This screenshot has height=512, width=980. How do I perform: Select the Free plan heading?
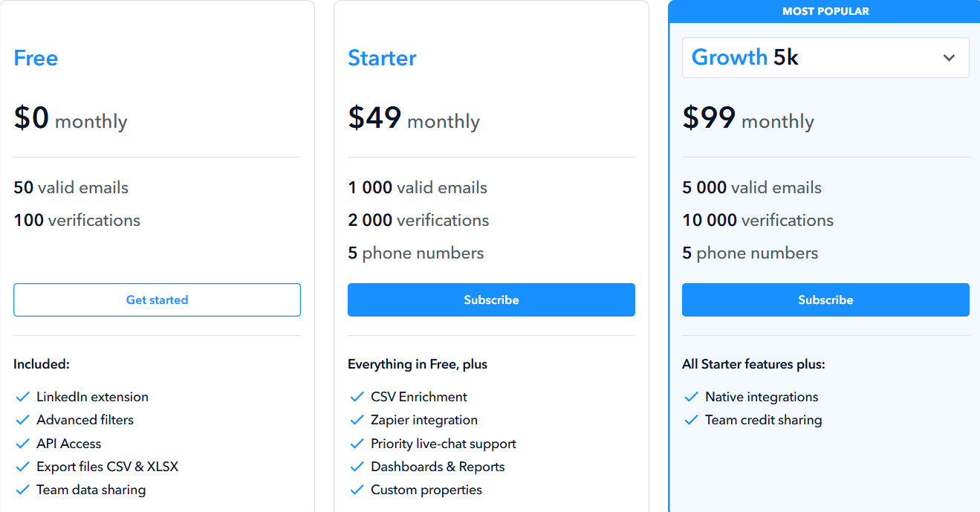click(x=36, y=58)
